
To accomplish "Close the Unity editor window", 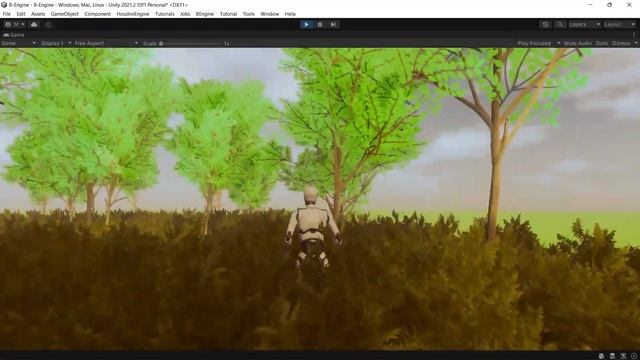I will [x=629, y=4].
